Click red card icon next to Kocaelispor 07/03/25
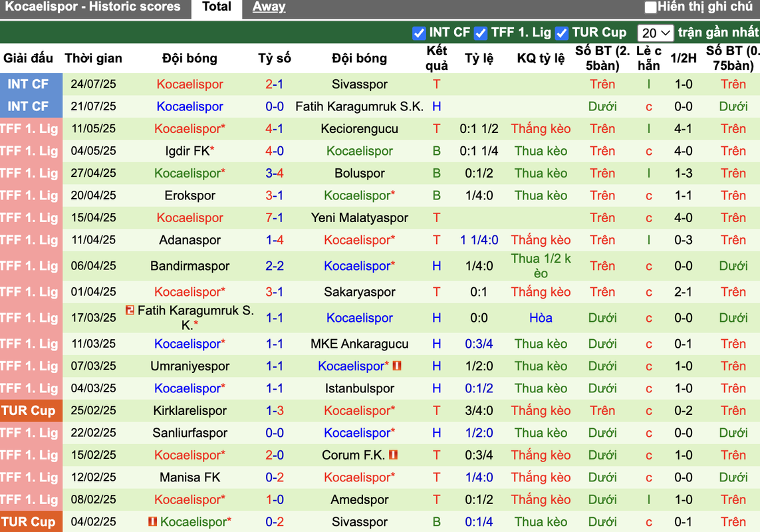 (x=397, y=366)
